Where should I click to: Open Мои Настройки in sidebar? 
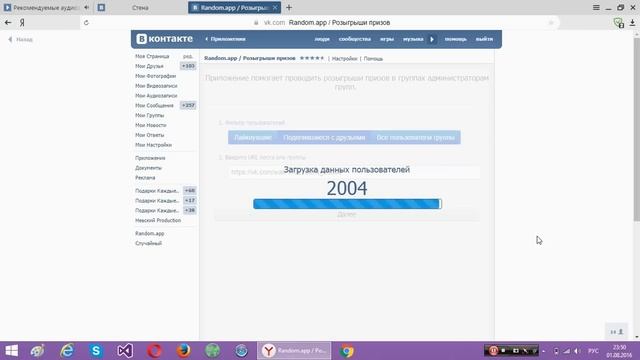pos(153,145)
